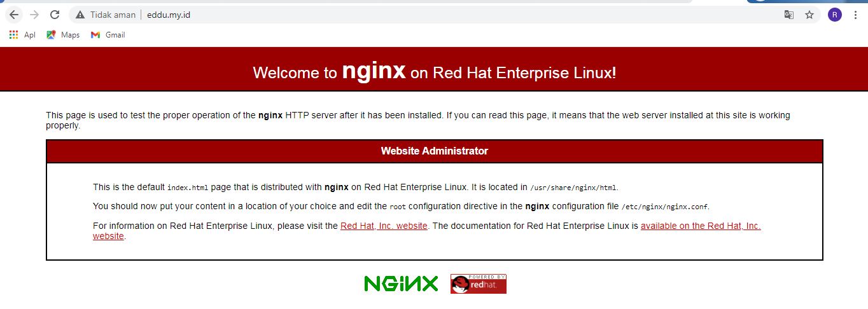Viewport: 868px width, 309px height.
Task: Open 'available on the Red Hat, Inc. website' link
Action: 427,231
